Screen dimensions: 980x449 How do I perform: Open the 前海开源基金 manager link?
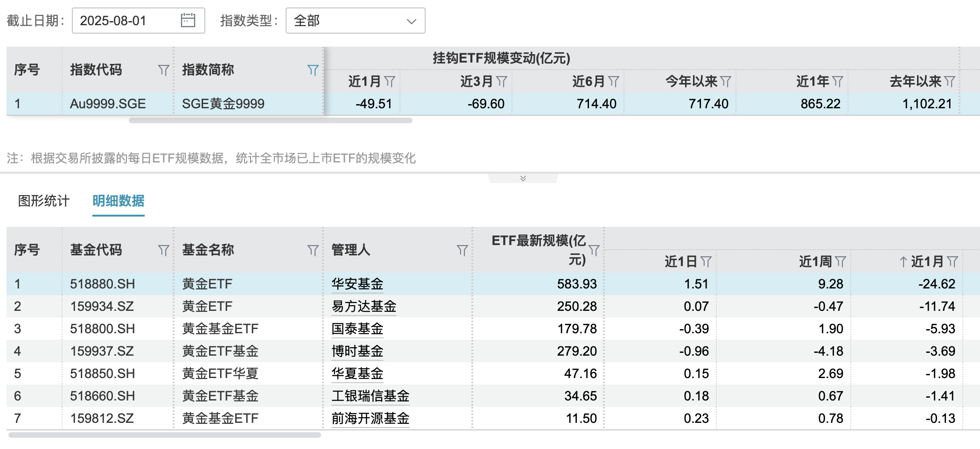pos(371,418)
